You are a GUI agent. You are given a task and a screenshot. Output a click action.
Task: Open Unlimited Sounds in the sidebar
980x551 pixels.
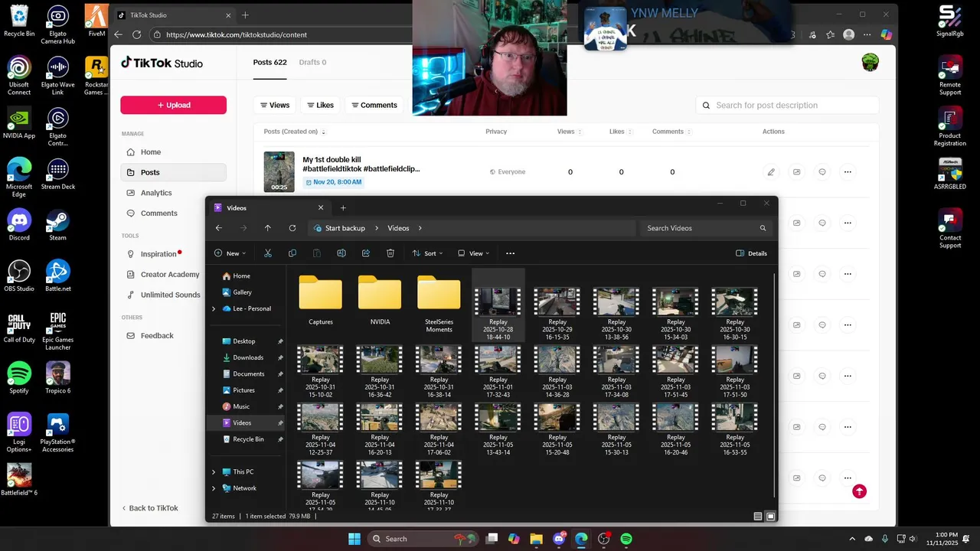pos(173,295)
